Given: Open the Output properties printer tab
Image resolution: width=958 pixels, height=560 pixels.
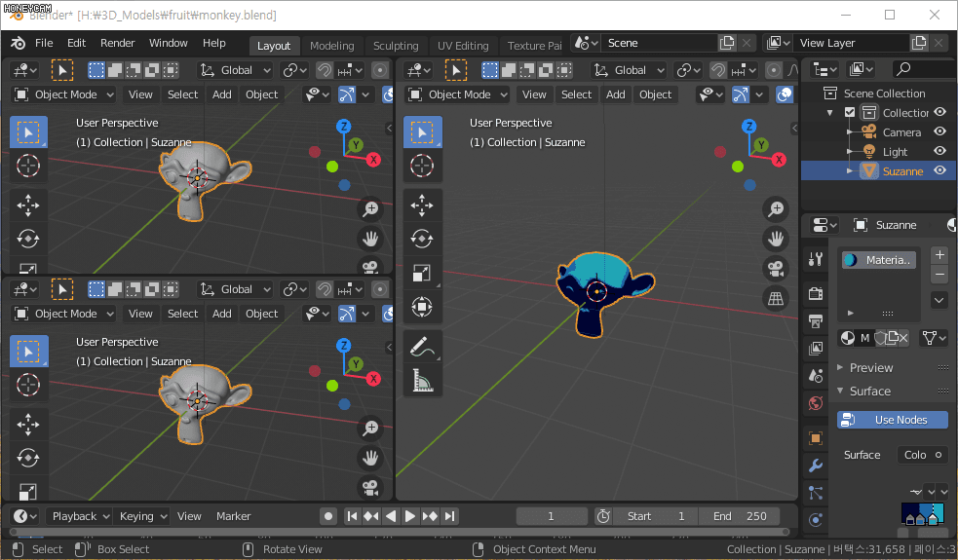Looking at the screenshot, I should pyautogui.click(x=816, y=321).
